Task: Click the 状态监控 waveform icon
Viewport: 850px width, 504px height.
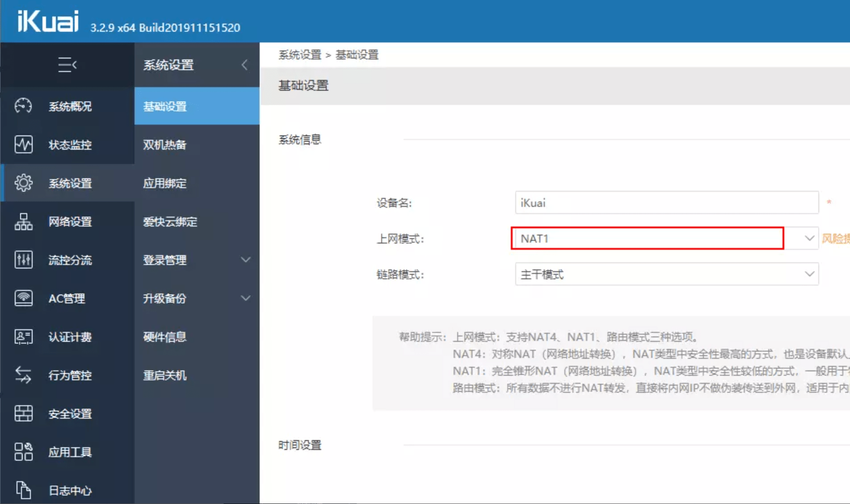Action: 23,145
